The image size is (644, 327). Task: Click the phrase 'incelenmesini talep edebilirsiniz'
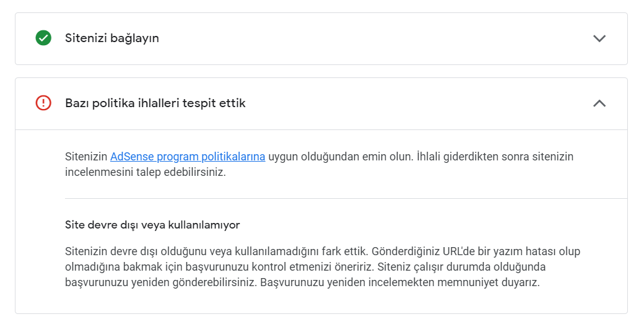(146, 172)
